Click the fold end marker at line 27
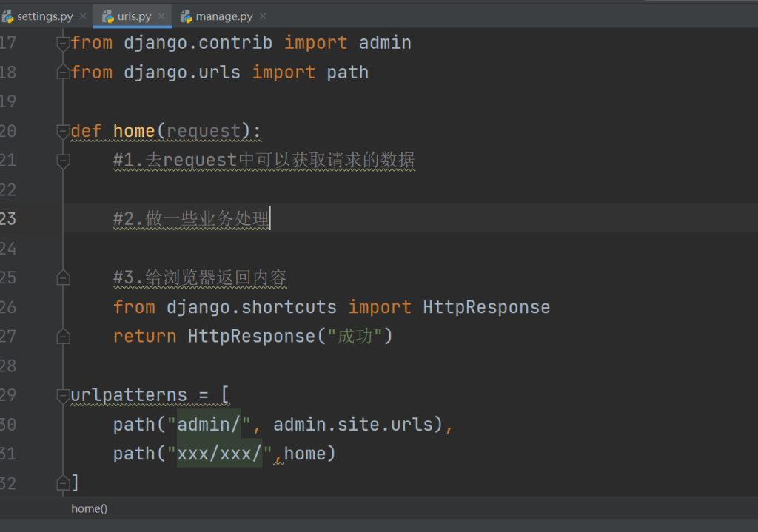This screenshot has height=532, width=758. pos(63,337)
